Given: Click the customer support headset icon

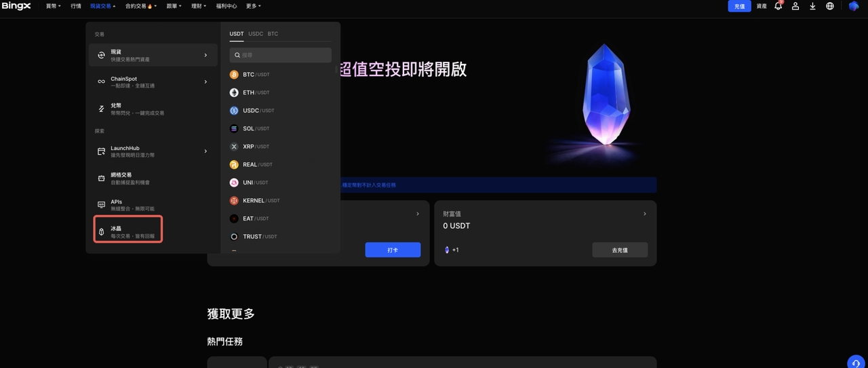Looking at the screenshot, I should (x=856, y=363).
